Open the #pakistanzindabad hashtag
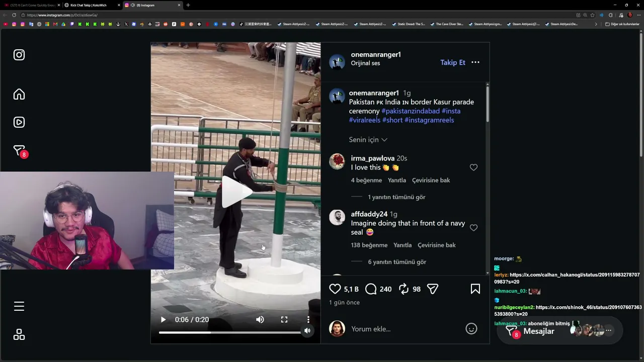Screen dimensions: 644x362 point(411,111)
